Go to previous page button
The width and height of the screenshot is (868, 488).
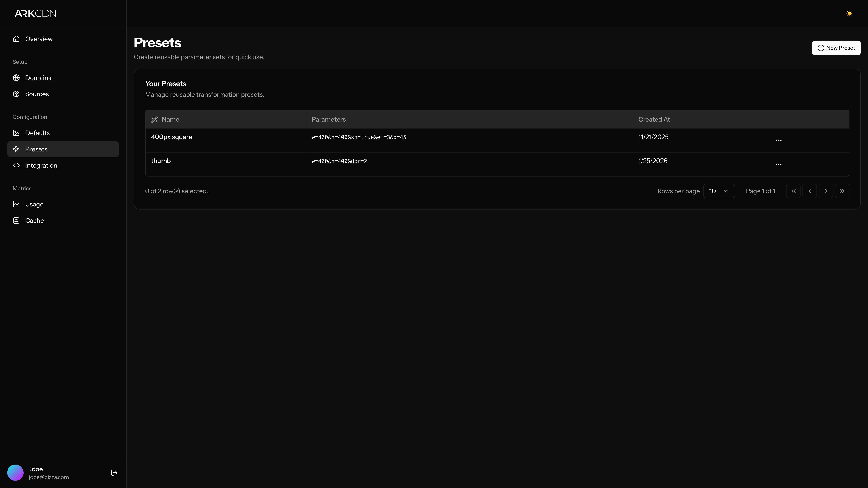coord(809,191)
